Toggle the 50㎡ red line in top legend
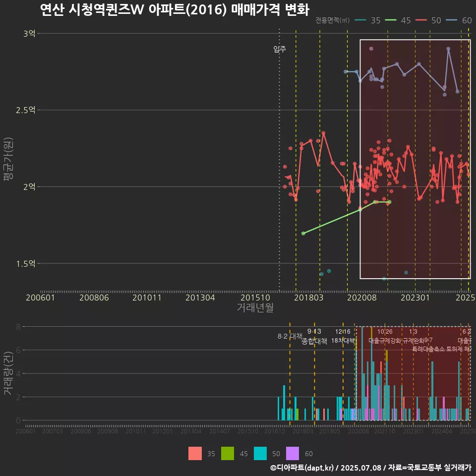 pos(428,20)
